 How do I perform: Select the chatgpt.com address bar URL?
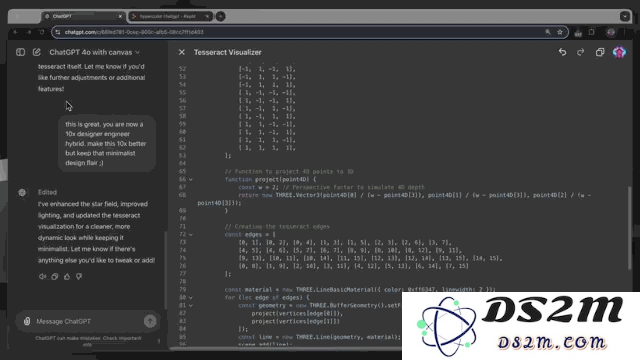134,32
